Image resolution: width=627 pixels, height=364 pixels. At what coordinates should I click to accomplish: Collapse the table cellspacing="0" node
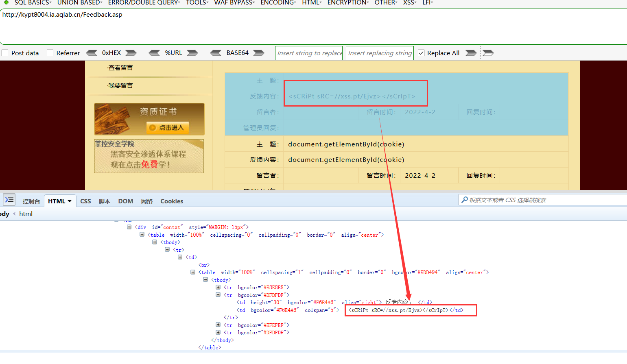coord(142,235)
